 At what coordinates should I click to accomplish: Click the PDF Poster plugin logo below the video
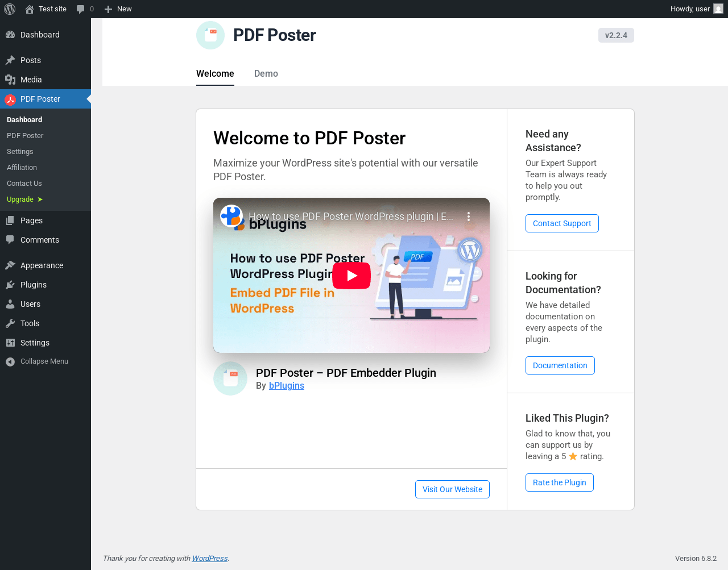[230, 378]
